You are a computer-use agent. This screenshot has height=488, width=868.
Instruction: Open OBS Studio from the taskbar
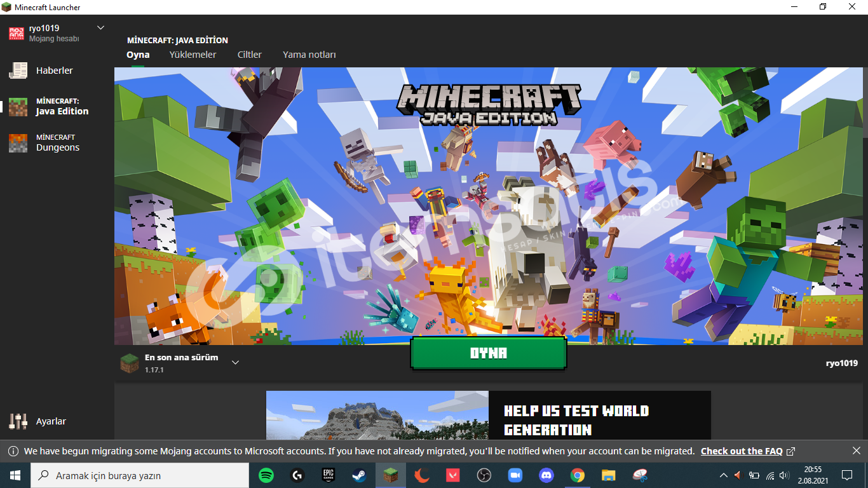[484, 475]
